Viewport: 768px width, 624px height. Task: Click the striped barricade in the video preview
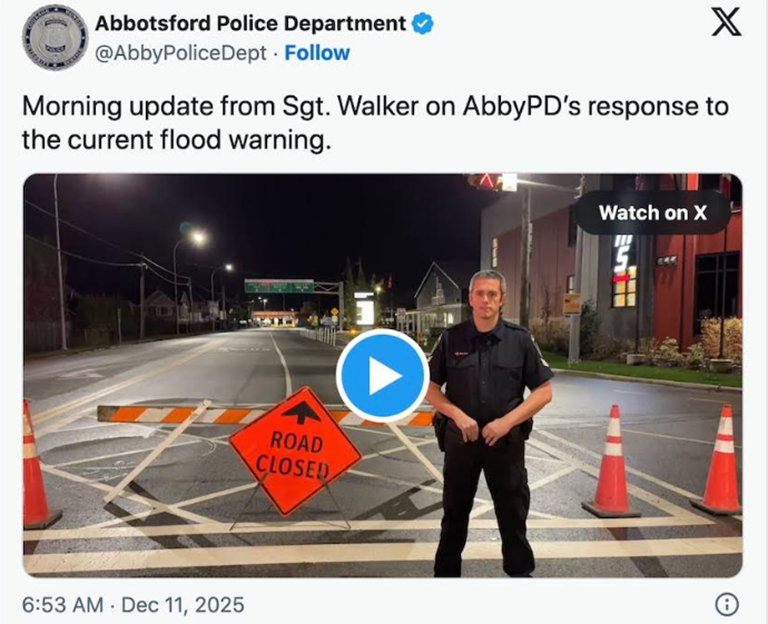(x=265, y=415)
